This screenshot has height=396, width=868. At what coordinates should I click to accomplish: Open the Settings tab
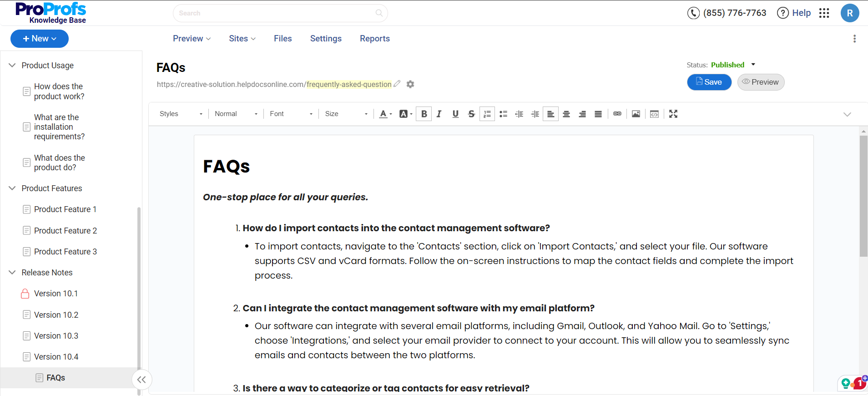pyautogui.click(x=326, y=39)
